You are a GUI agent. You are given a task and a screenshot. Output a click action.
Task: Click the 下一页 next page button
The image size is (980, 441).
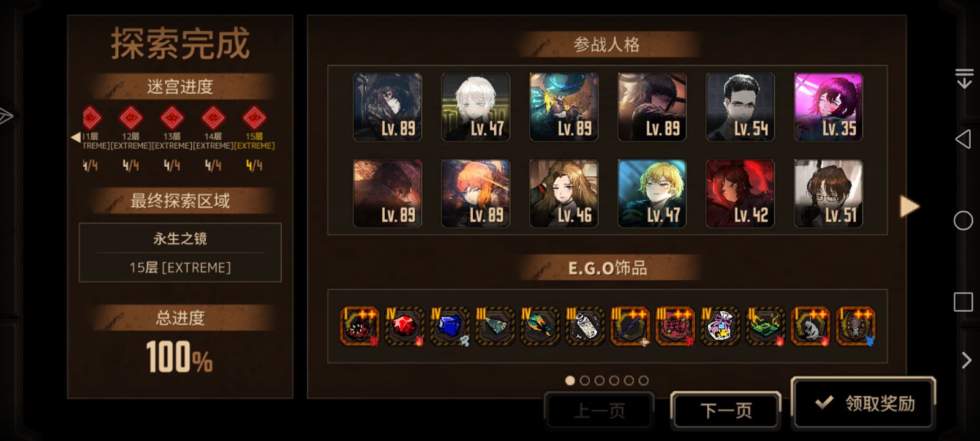[726, 410]
